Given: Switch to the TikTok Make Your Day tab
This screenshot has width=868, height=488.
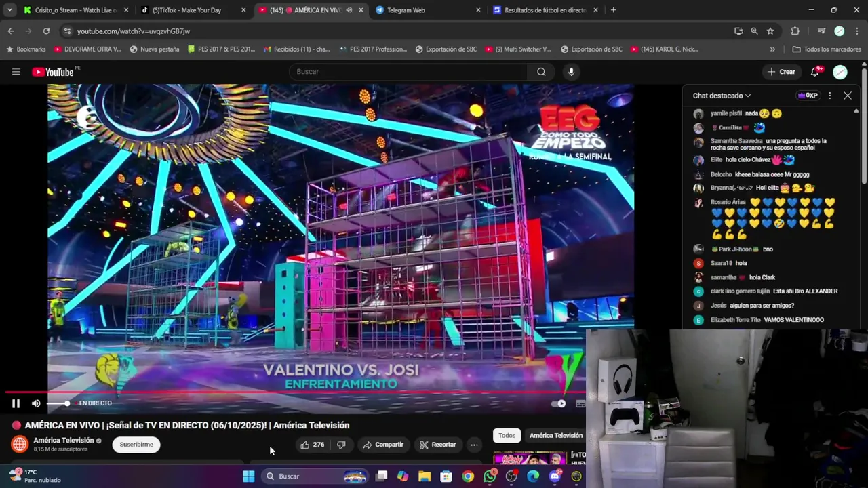Looking at the screenshot, I should (x=193, y=10).
